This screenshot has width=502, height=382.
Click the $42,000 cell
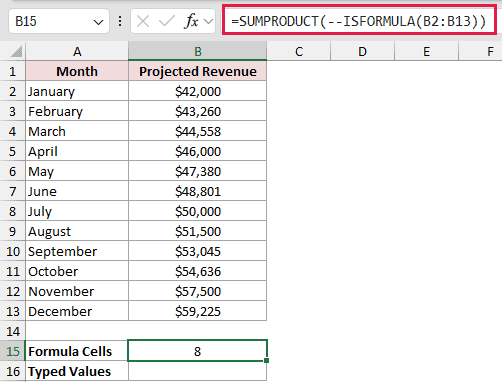(198, 91)
